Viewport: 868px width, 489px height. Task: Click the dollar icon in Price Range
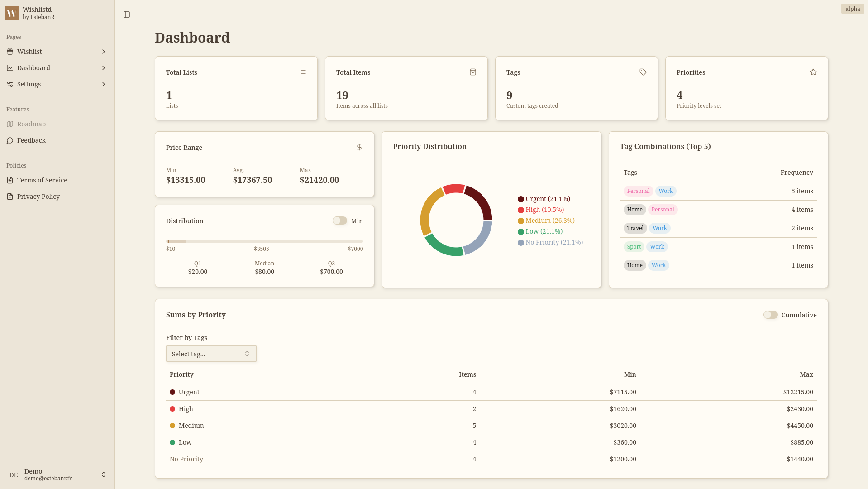click(x=359, y=147)
